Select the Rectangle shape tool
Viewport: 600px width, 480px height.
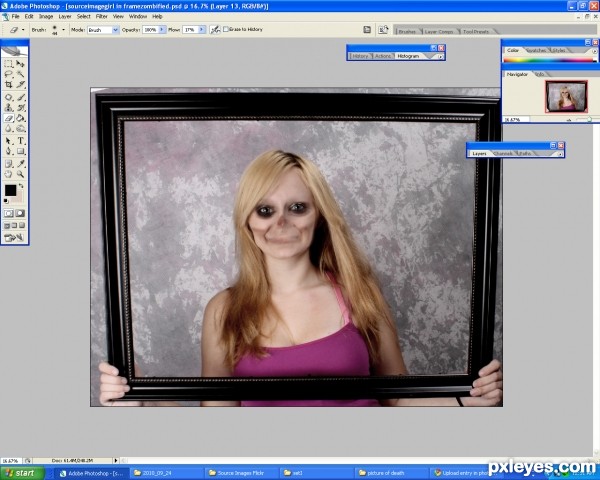click(20, 151)
